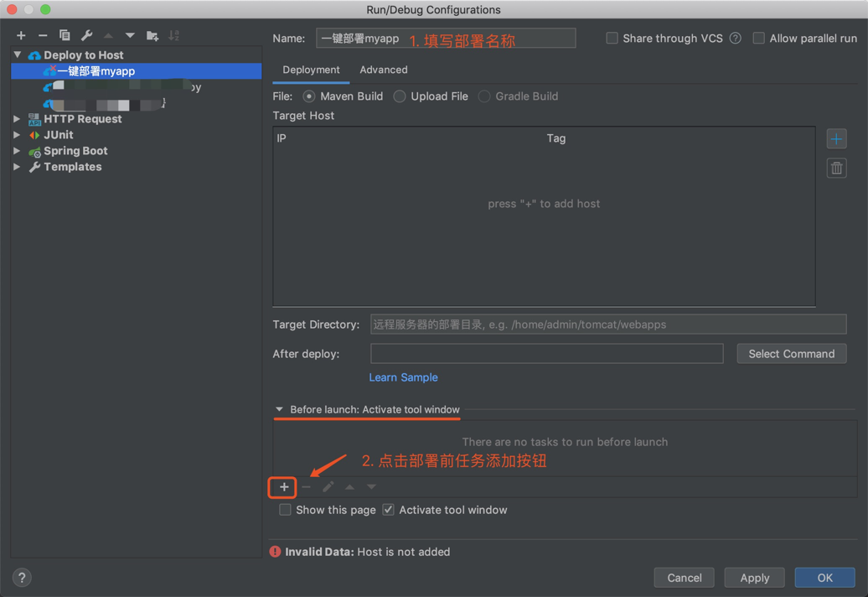The width and height of the screenshot is (868, 597).
Task: Click the Select Command button
Action: [x=791, y=353]
